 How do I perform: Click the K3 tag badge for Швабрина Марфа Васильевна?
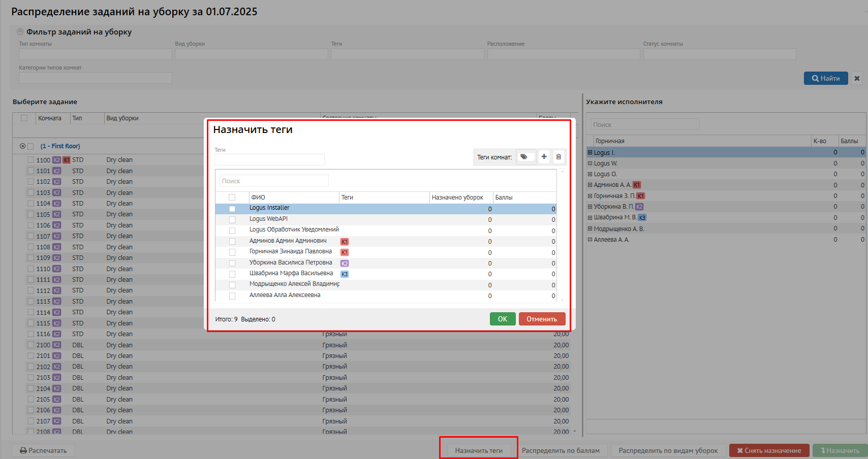point(345,274)
